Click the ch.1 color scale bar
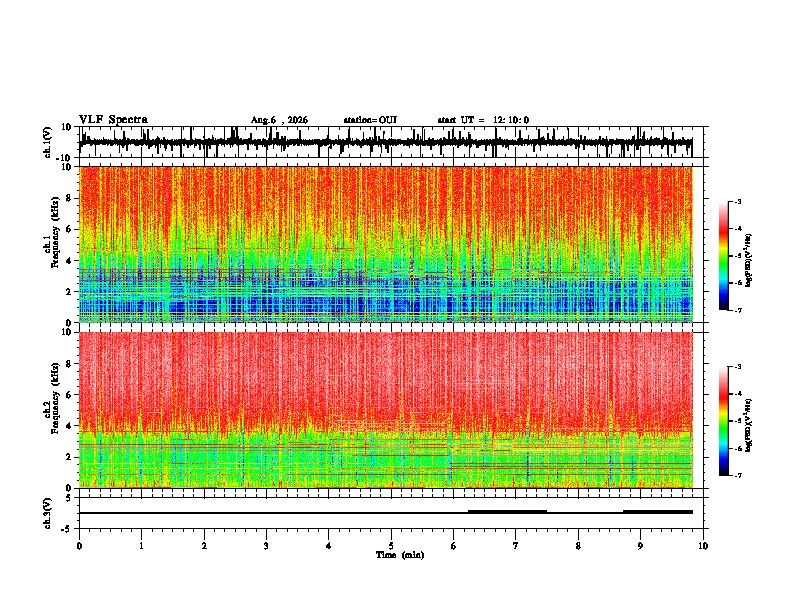The image size is (792, 612). [x=724, y=256]
